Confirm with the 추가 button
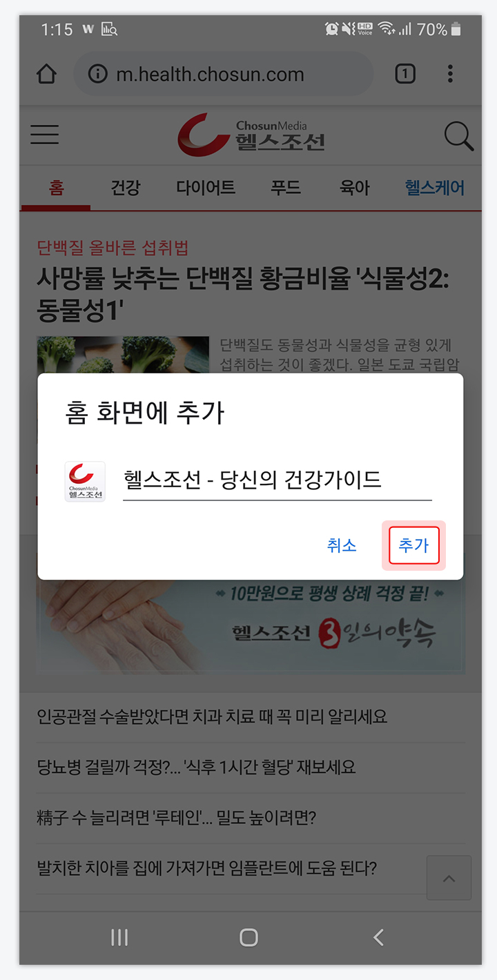The image size is (497, 980). click(x=414, y=545)
